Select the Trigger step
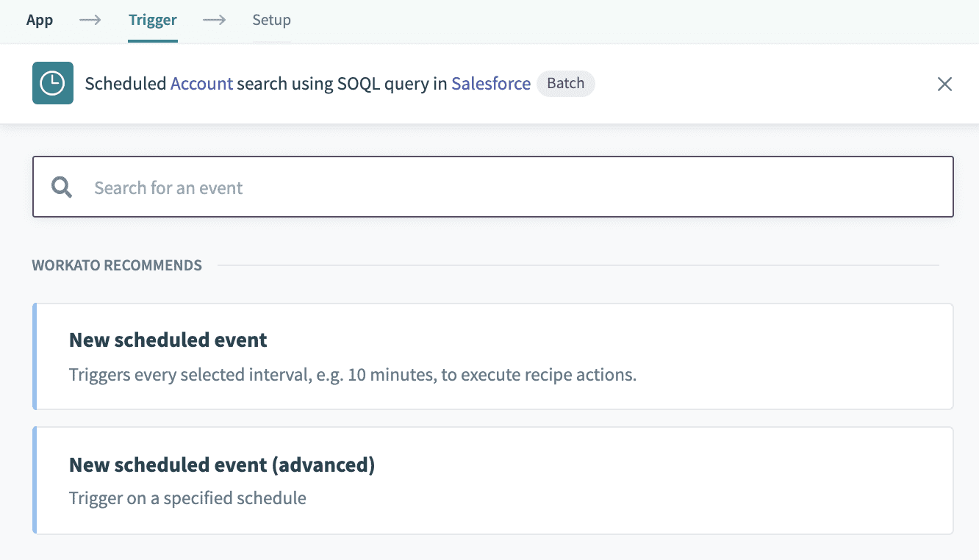The width and height of the screenshot is (979, 560). [x=152, y=20]
